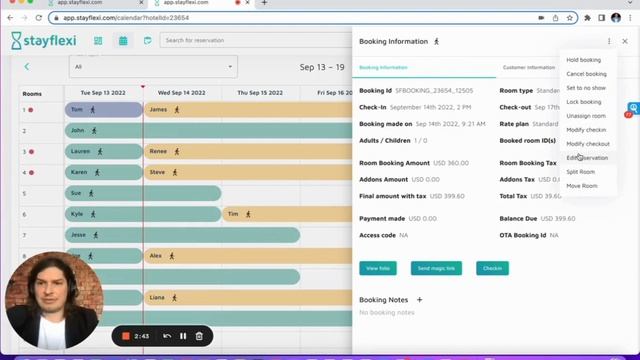Image resolution: width=640 pixels, height=360 pixels.
Task: Share the page from the address bar
Action: coord(556,18)
